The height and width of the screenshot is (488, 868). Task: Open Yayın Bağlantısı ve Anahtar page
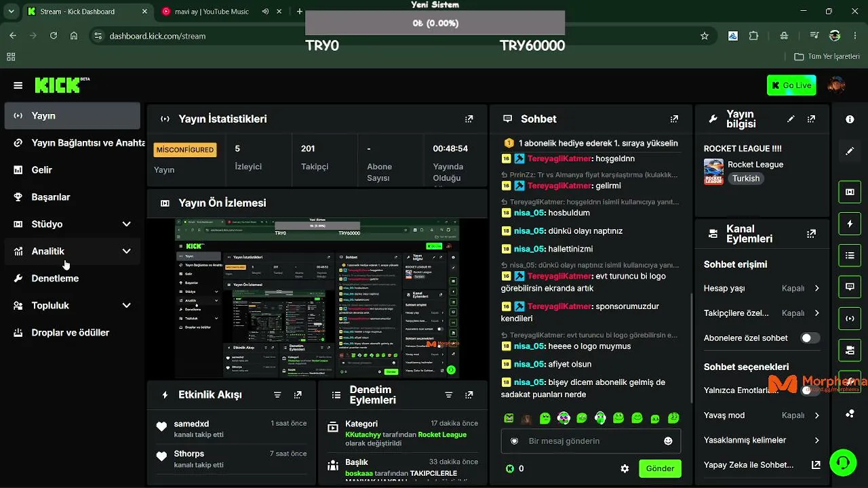coord(73,142)
